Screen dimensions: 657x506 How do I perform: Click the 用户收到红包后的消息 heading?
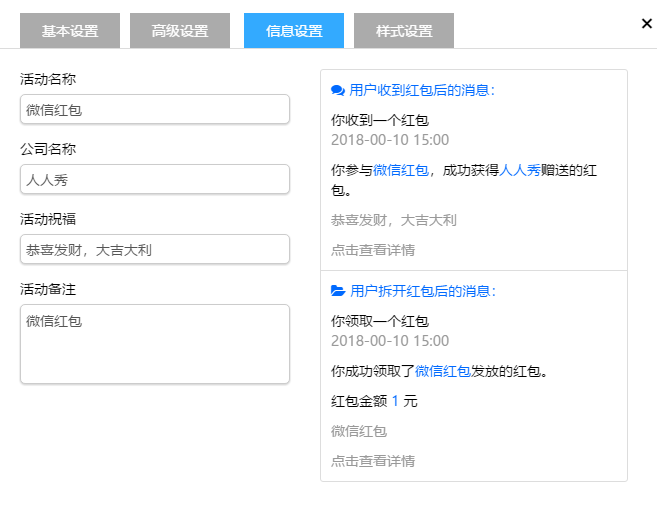coord(422,90)
